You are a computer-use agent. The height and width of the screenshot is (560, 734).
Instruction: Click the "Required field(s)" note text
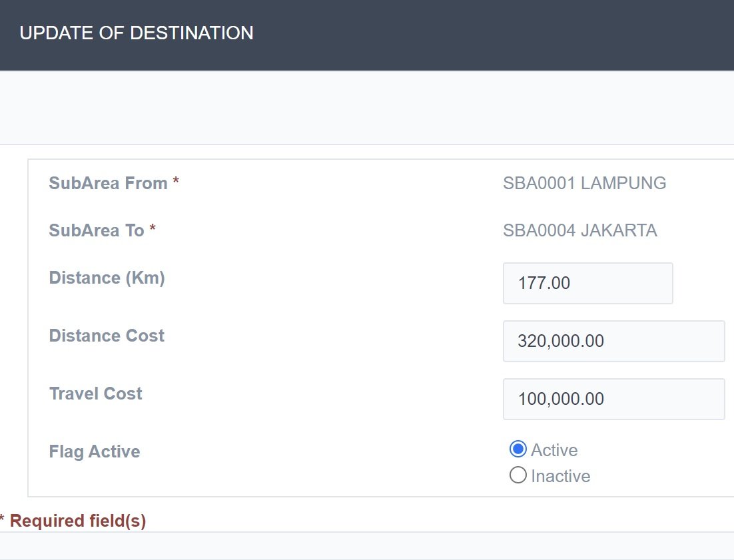(x=78, y=521)
